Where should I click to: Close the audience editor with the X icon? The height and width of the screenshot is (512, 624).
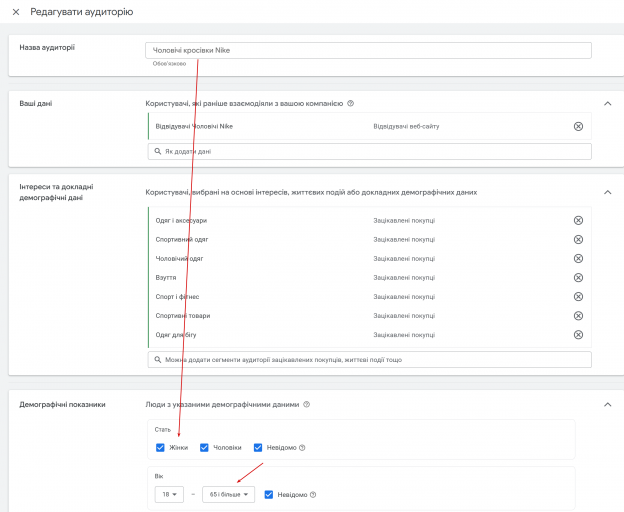16,12
